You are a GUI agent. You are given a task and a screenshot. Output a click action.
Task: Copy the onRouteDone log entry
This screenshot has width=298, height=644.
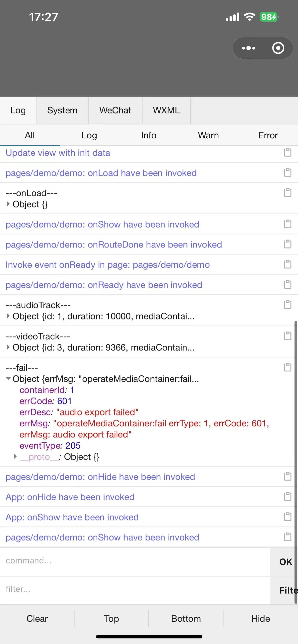pos(287,244)
